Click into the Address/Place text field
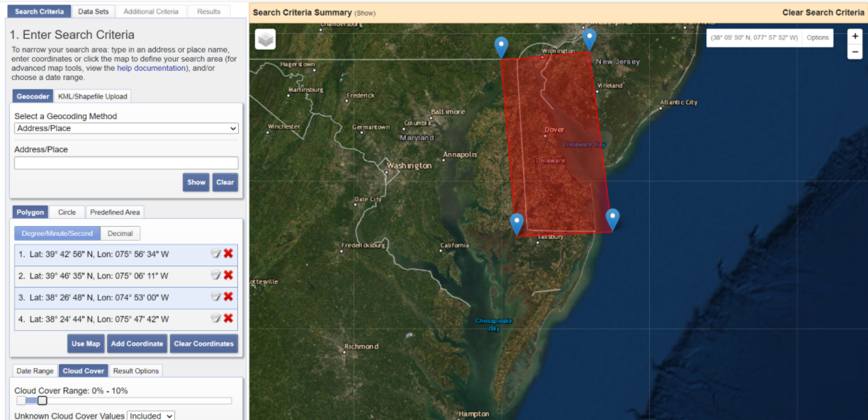The width and height of the screenshot is (868, 420). pyautogui.click(x=126, y=163)
